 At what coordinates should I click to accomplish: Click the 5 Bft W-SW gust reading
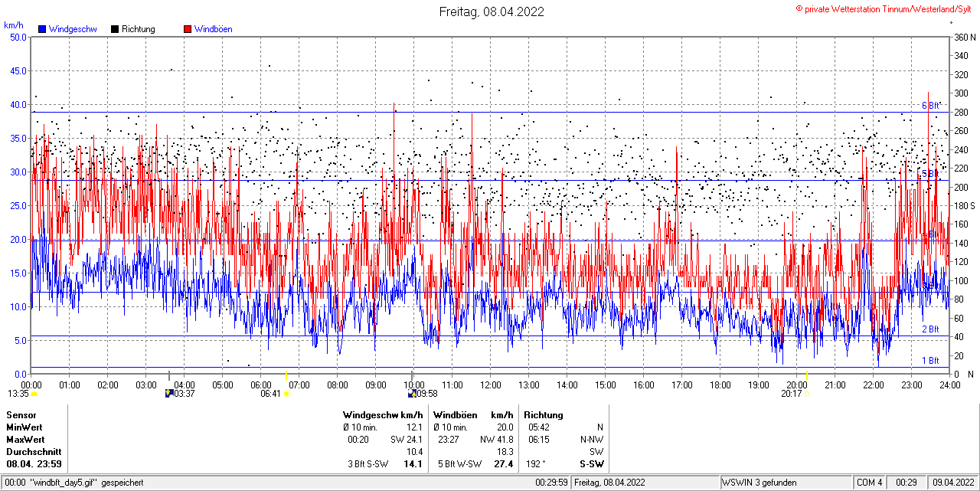[460, 464]
